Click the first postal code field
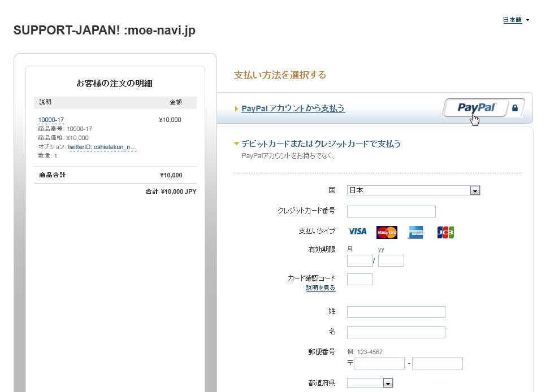Image resolution: width=550 pixels, height=392 pixels. pyautogui.click(x=379, y=363)
